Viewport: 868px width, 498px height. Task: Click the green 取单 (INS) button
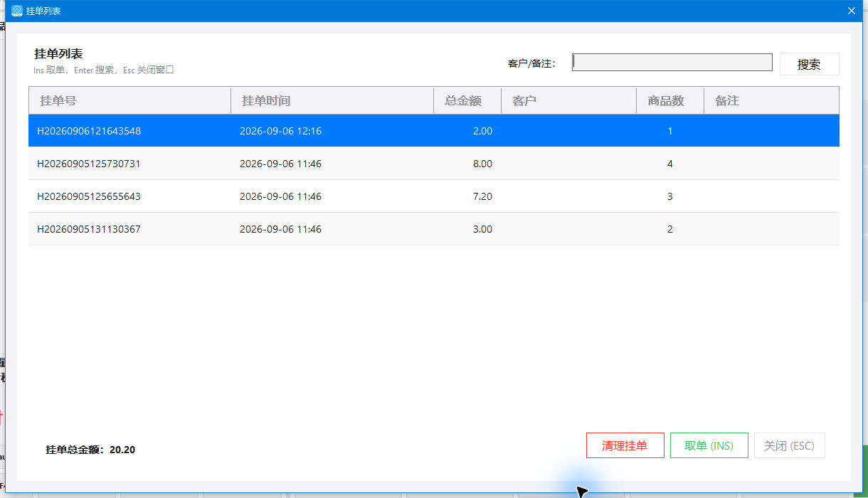tap(709, 445)
